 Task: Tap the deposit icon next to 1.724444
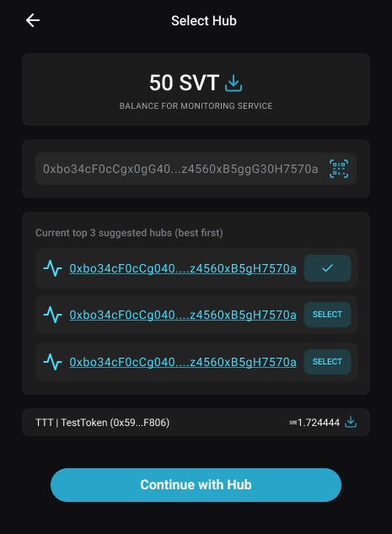[x=351, y=423]
